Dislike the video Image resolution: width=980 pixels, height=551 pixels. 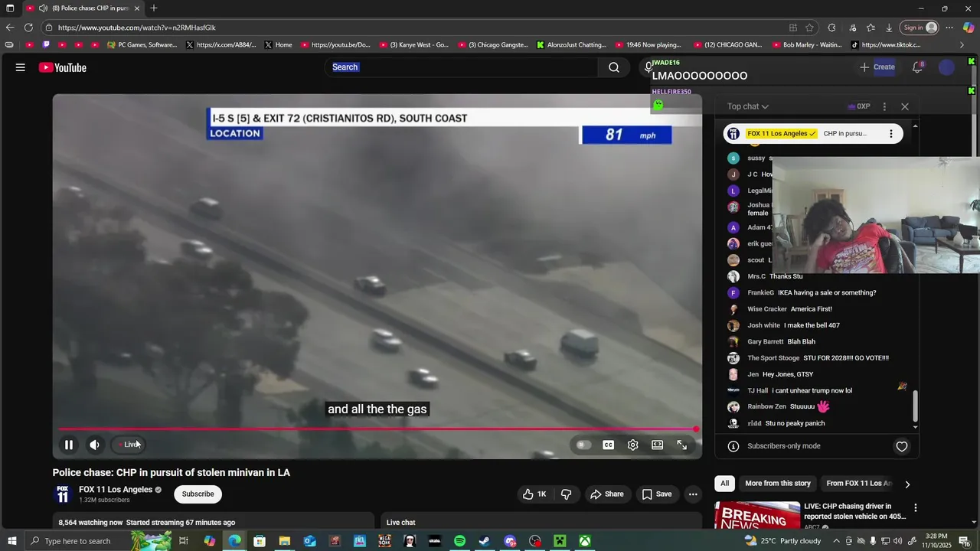tap(567, 494)
